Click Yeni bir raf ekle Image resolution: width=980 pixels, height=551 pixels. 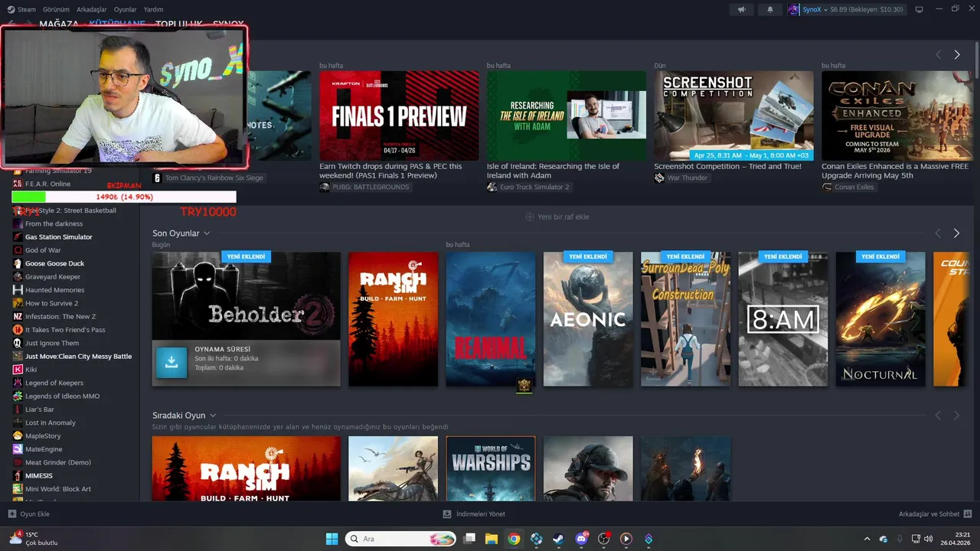pos(557,217)
